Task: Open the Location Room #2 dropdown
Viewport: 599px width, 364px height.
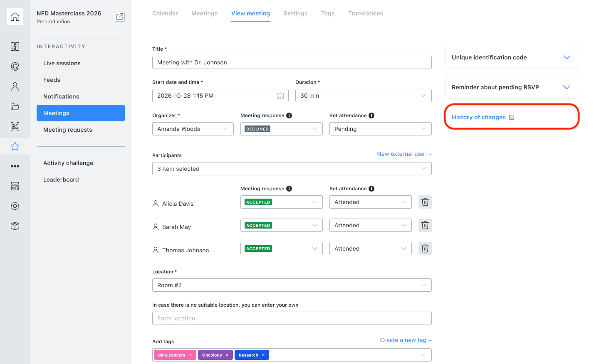Action: coord(292,285)
